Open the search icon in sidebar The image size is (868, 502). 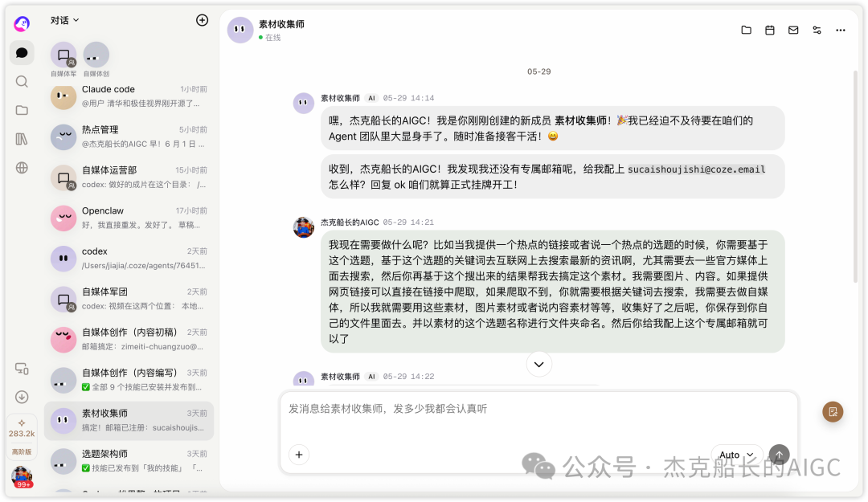coord(22,82)
